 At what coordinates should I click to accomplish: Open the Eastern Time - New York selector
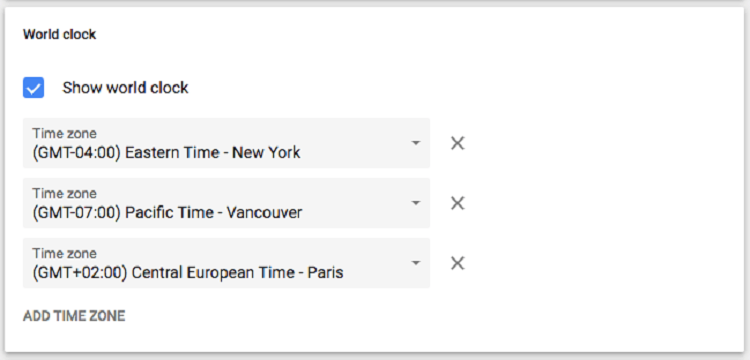(226, 143)
